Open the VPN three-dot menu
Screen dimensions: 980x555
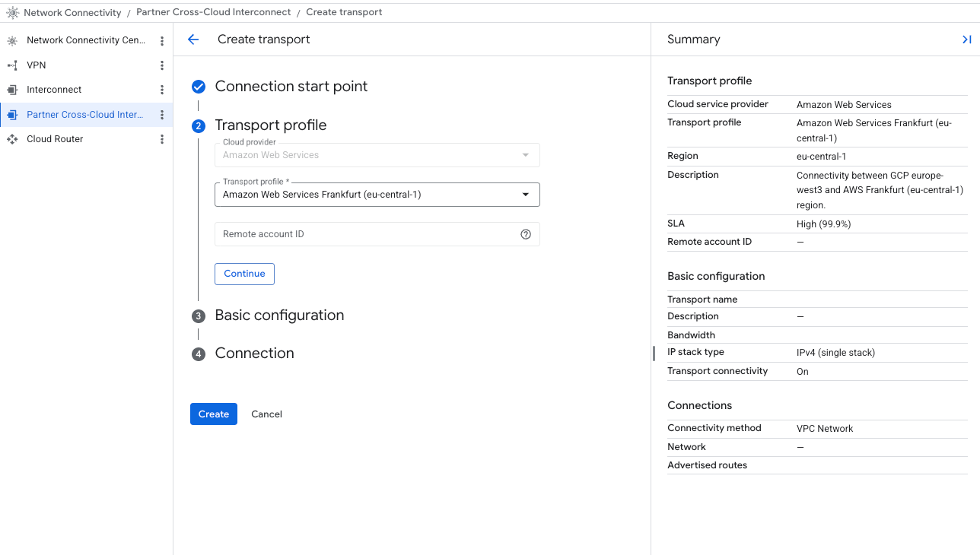pos(162,66)
